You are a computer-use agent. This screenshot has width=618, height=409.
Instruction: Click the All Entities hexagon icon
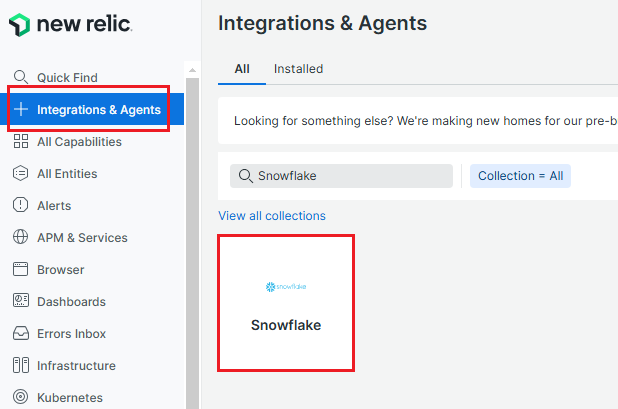pos(20,174)
